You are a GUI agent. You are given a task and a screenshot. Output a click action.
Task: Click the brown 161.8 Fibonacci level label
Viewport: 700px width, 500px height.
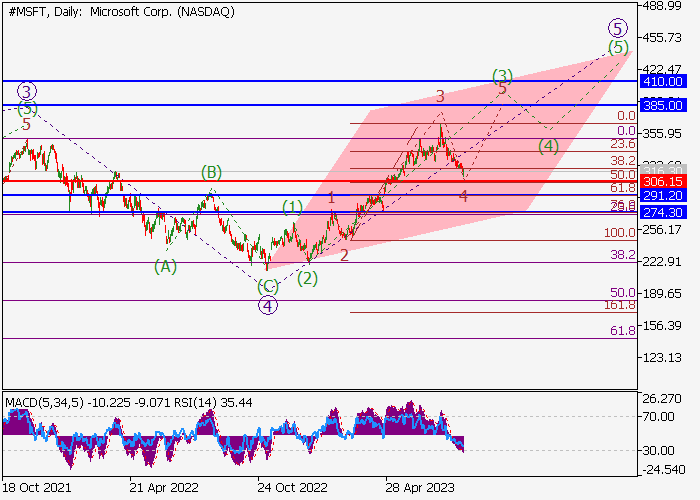coord(620,305)
